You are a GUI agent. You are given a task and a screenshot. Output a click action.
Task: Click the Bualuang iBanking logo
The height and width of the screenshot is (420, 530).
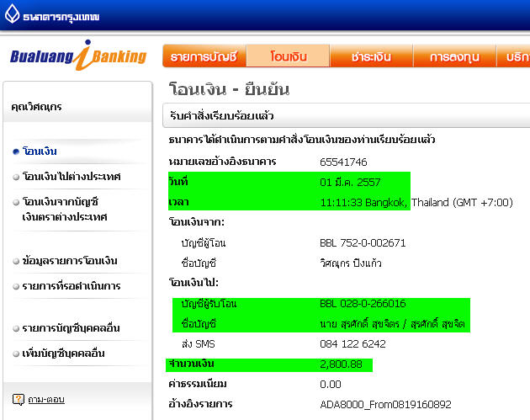point(78,55)
